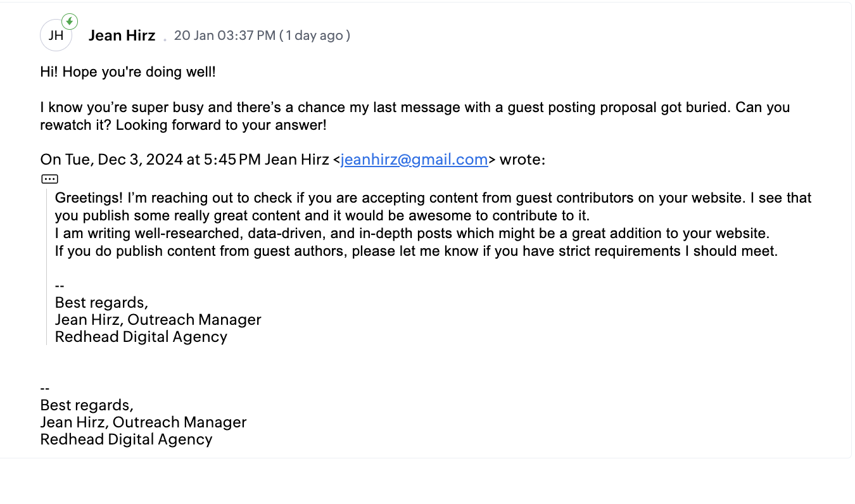The width and height of the screenshot is (855, 504).
Task: Click the quoted "Greetings! I'm reaching out" line
Action: pos(253,198)
